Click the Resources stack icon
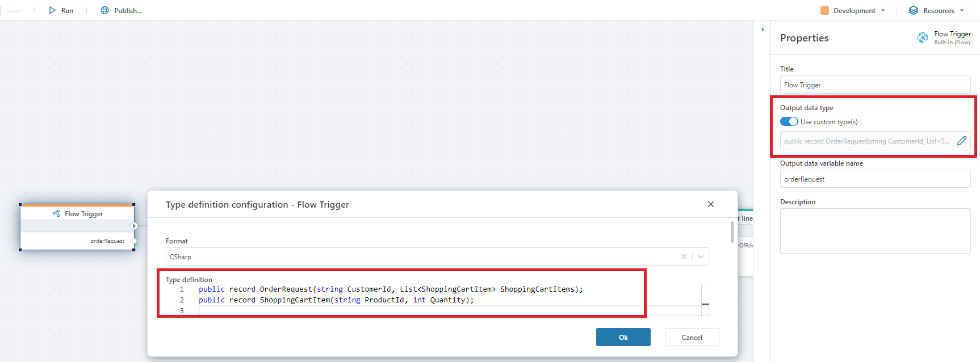Image resolution: width=980 pixels, height=362 pixels. point(913,10)
